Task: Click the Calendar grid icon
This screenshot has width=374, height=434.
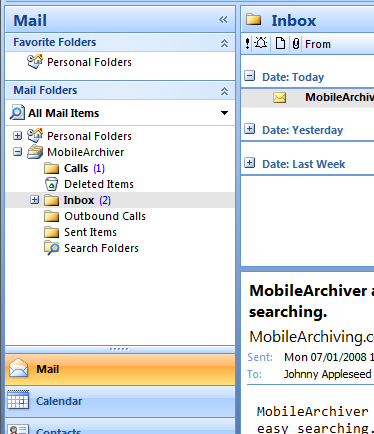Action: (18, 400)
